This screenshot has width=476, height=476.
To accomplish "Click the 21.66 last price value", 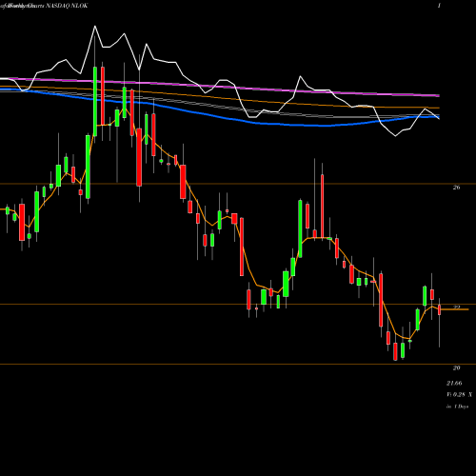I will pos(454,384).
